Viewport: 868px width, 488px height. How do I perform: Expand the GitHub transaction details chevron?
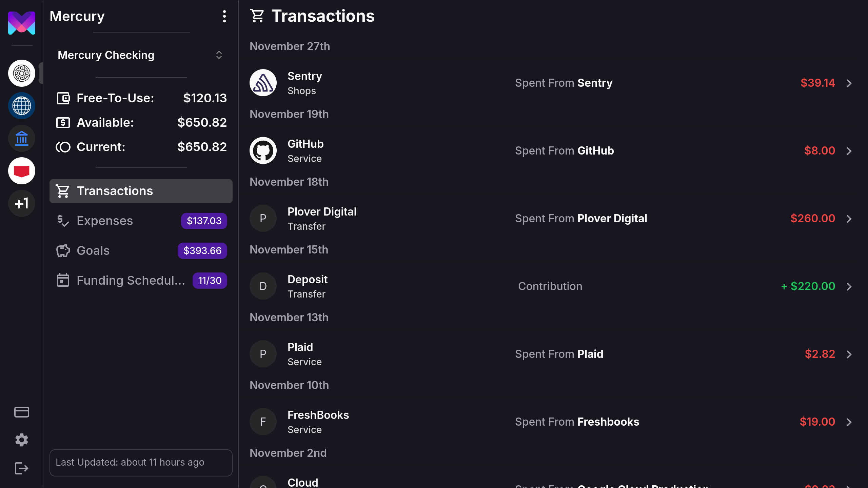(849, 151)
